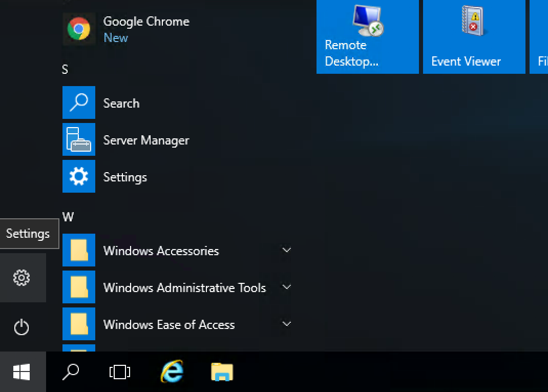Close the Start menu via the Windows logo button
This screenshot has height=392, width=548.
(22, 372)
